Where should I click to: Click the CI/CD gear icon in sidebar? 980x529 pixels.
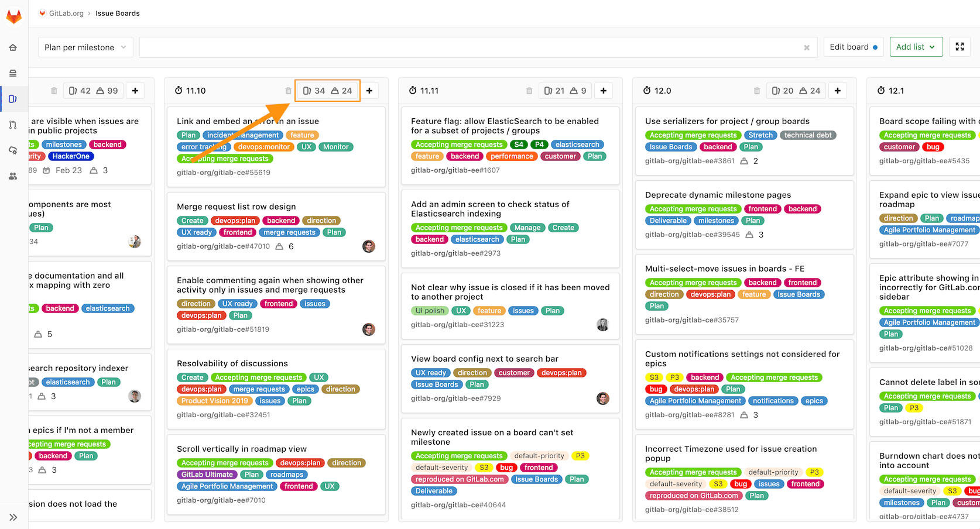click(12, 150)
